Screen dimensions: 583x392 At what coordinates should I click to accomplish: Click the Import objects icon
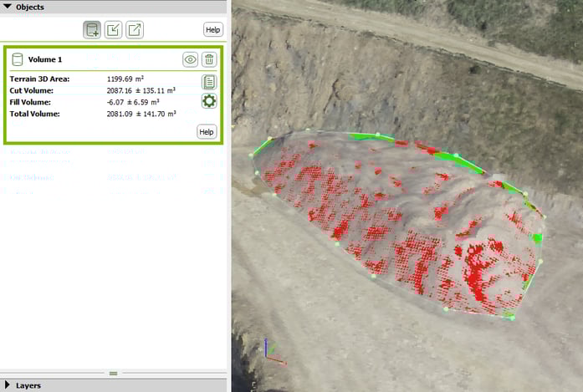[x=113, y=30]
